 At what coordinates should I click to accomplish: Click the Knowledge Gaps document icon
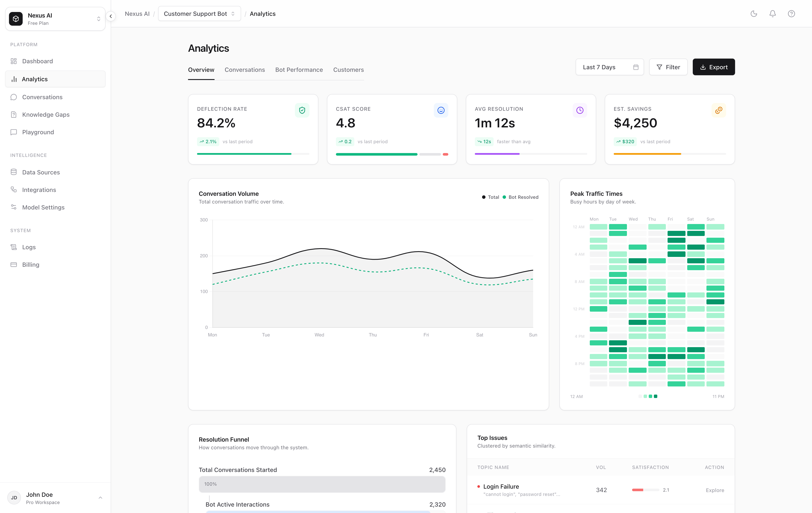tap(13, 115)
